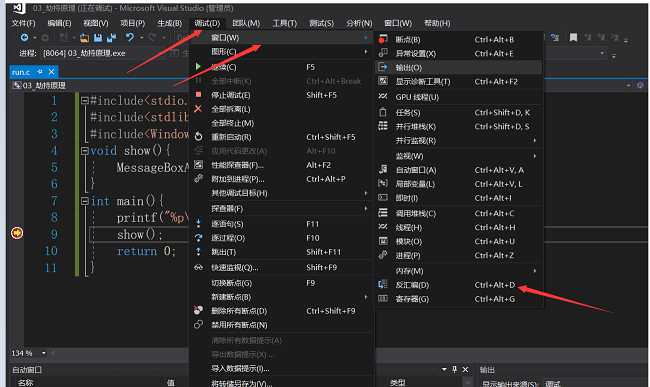This screenshot has height=387, width=650.
Task: Expand 并行监视(R) submenu
Action: (459, 140)
